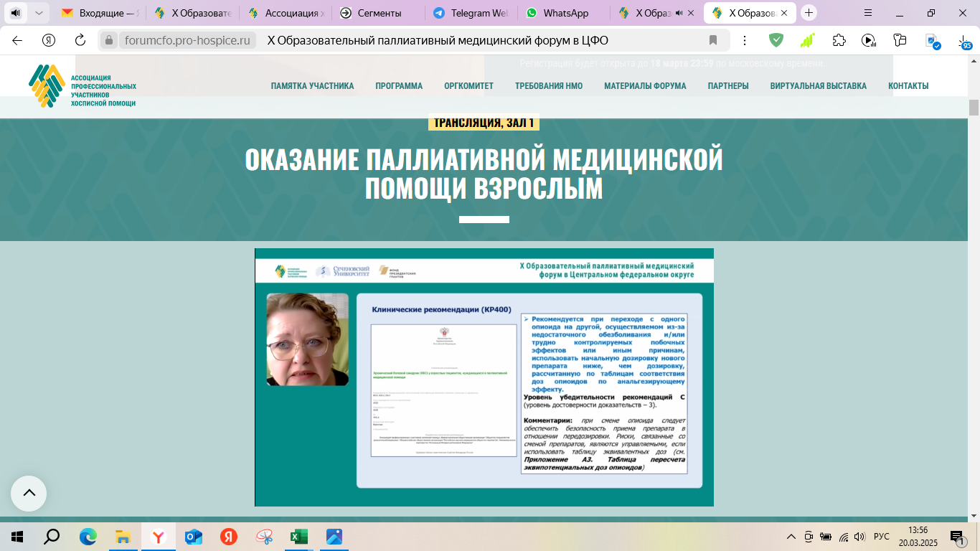Switch to the Входящие mail tab
980x551 pixels.
pos(100,13)
